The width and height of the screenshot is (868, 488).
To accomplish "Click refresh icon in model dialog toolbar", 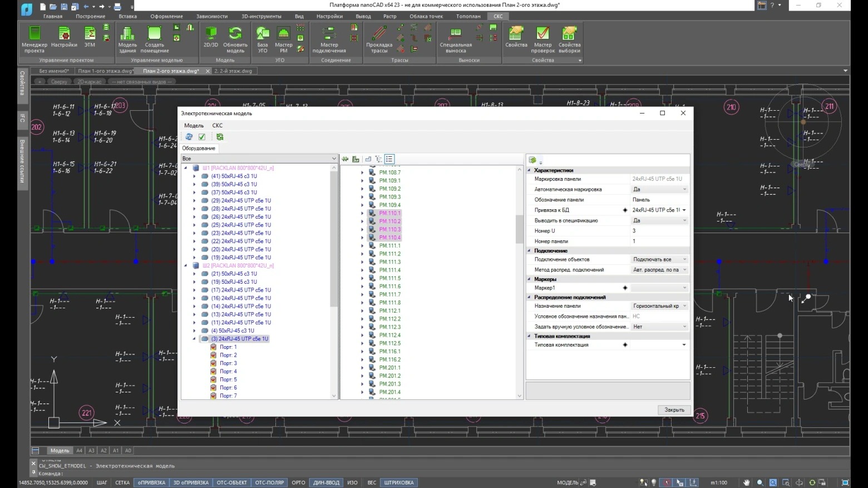I will 189,137.
